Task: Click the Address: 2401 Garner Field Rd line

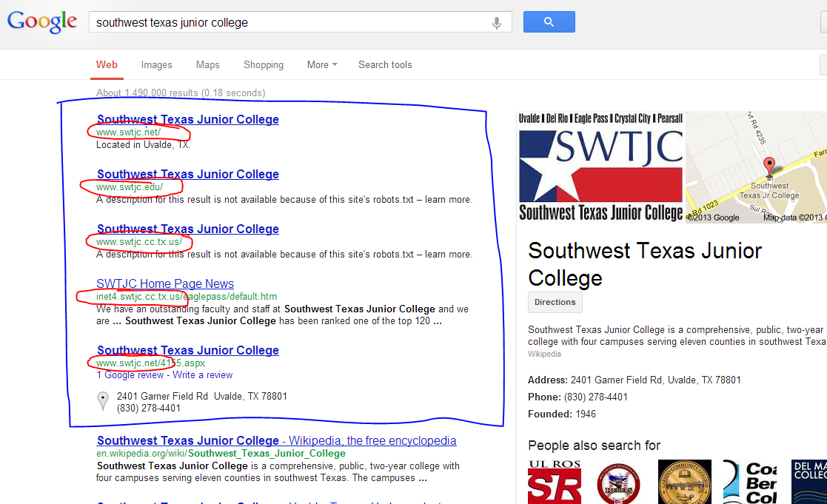Action: (x=635, y=380)
